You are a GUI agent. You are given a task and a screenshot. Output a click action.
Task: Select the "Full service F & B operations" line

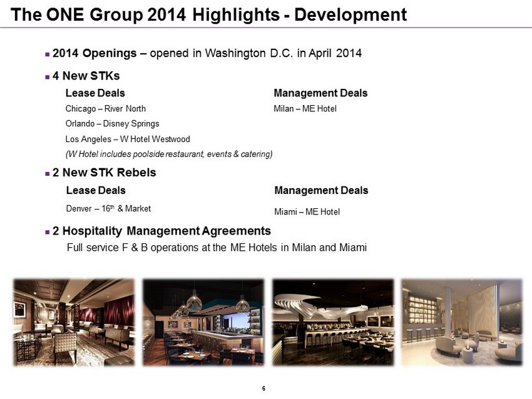[217, 247]
